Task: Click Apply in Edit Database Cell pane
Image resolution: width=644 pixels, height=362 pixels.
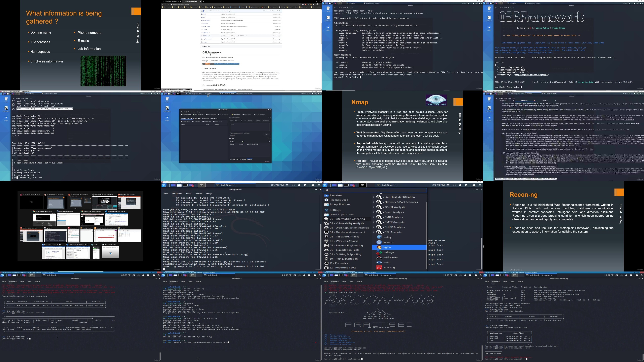Action: pyautogui.click(x=267, y=134)
